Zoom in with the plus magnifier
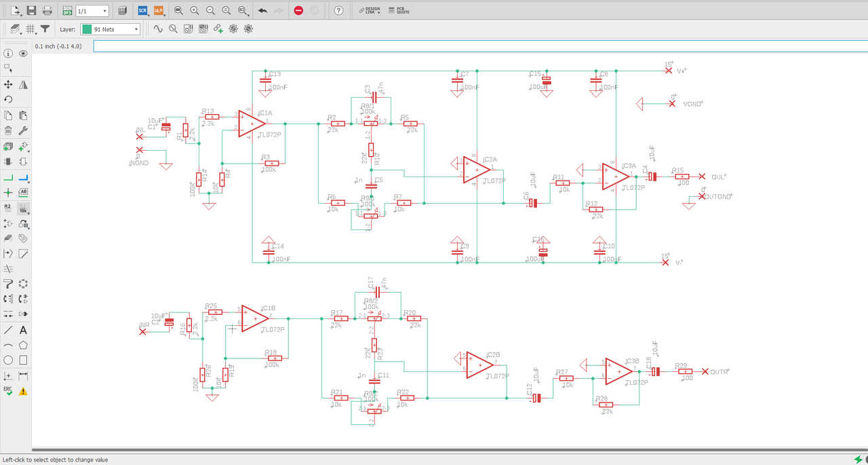 tap(195, 11)
